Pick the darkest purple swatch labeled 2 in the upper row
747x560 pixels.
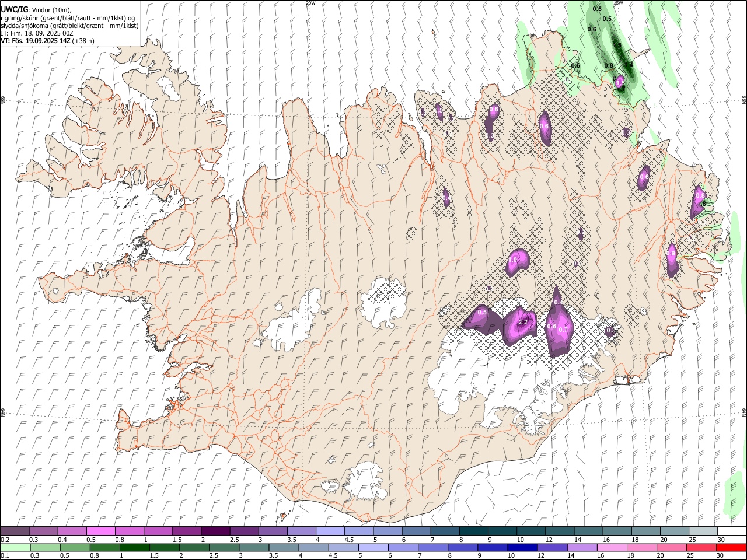215,531
